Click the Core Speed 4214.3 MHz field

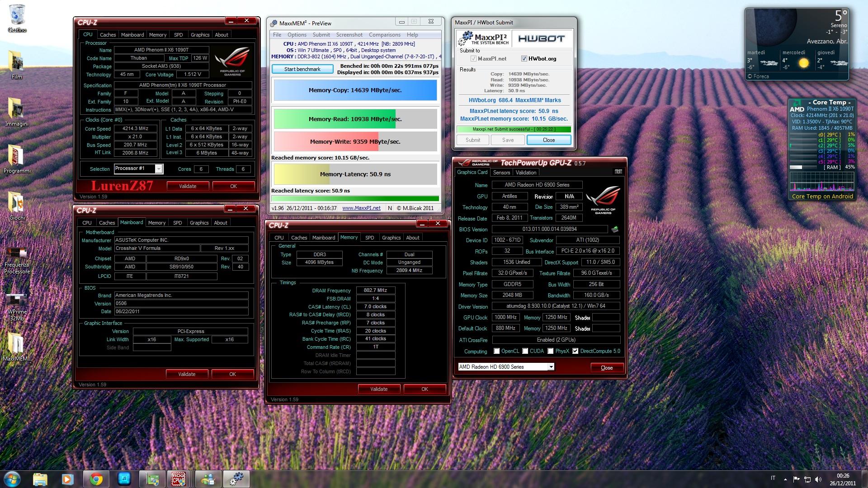click(136, 129)
